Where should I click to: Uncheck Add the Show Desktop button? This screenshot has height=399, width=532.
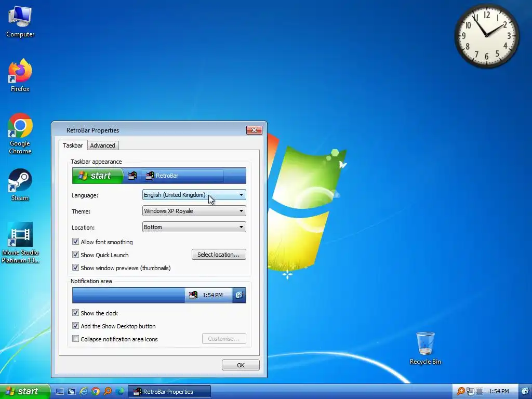[75, 326]
